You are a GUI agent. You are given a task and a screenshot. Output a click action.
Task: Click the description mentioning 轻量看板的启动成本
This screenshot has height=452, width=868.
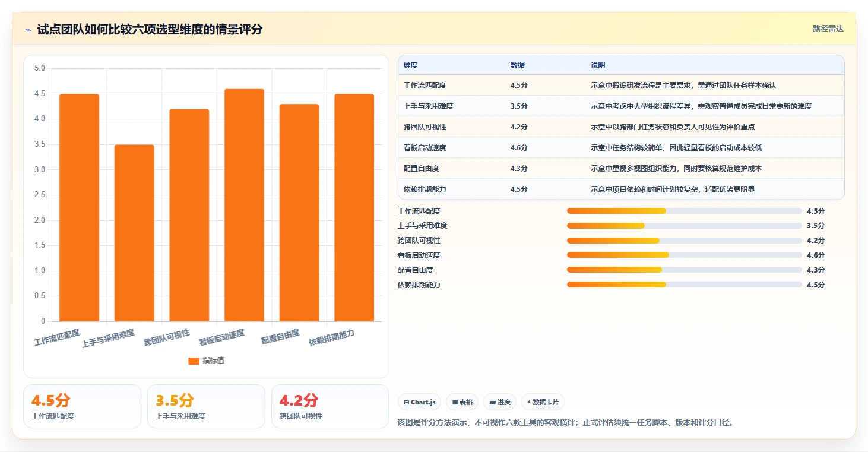pos(676,148)
